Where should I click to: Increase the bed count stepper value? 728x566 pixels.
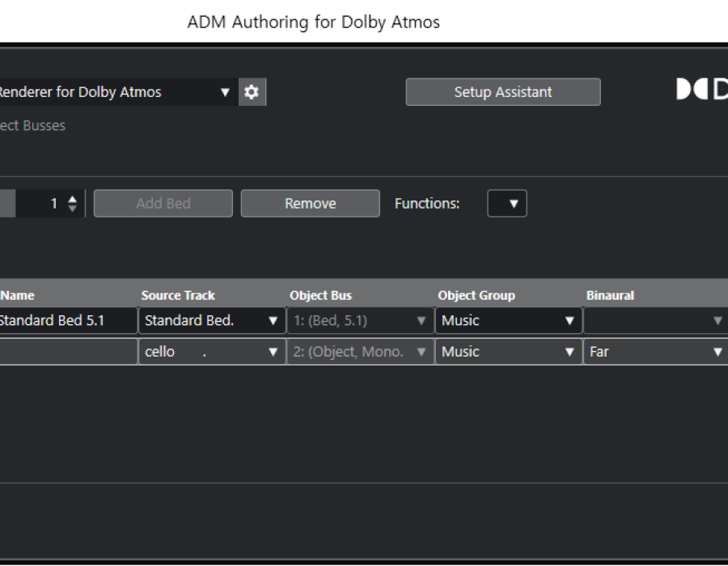73,199
